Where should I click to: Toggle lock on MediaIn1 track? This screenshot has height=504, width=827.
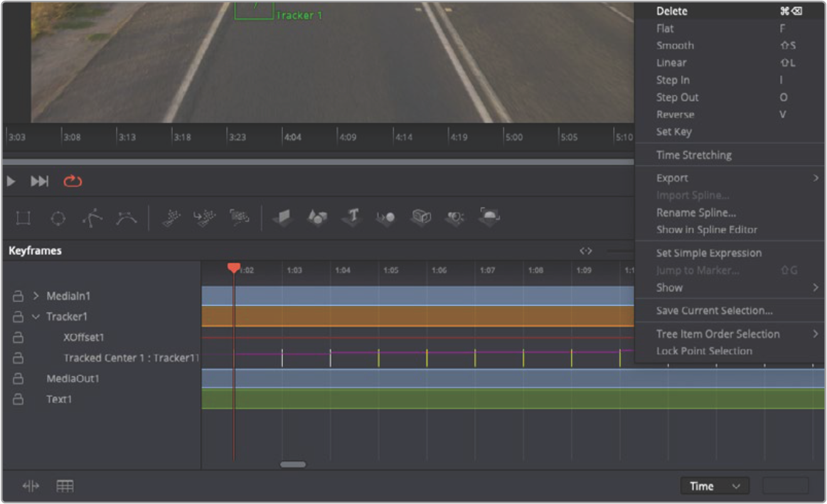[18, 296]
